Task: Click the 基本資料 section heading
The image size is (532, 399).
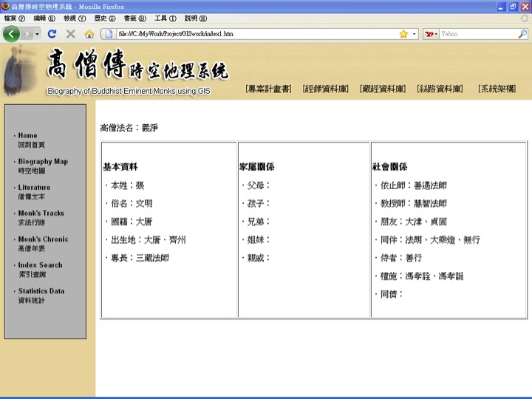Action: pyautogui.click(x=120, y=166)
